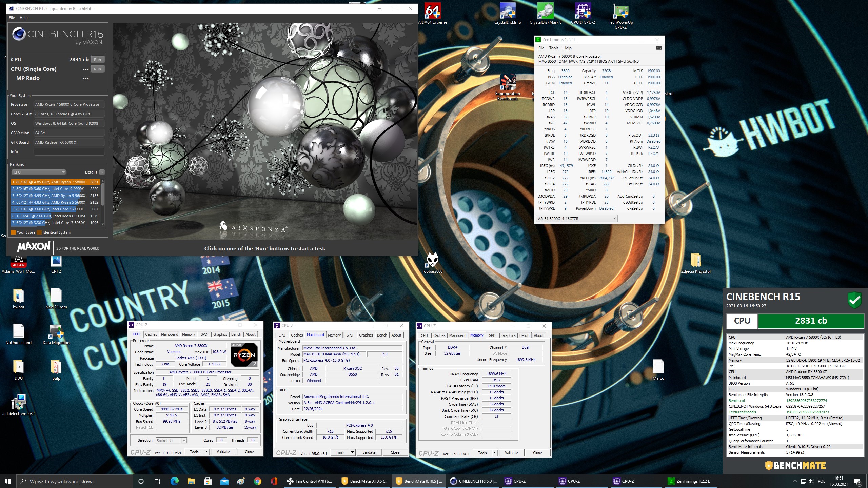Open Microsoft Store from taskbar

pyautogui.click(x=208, y=481)
